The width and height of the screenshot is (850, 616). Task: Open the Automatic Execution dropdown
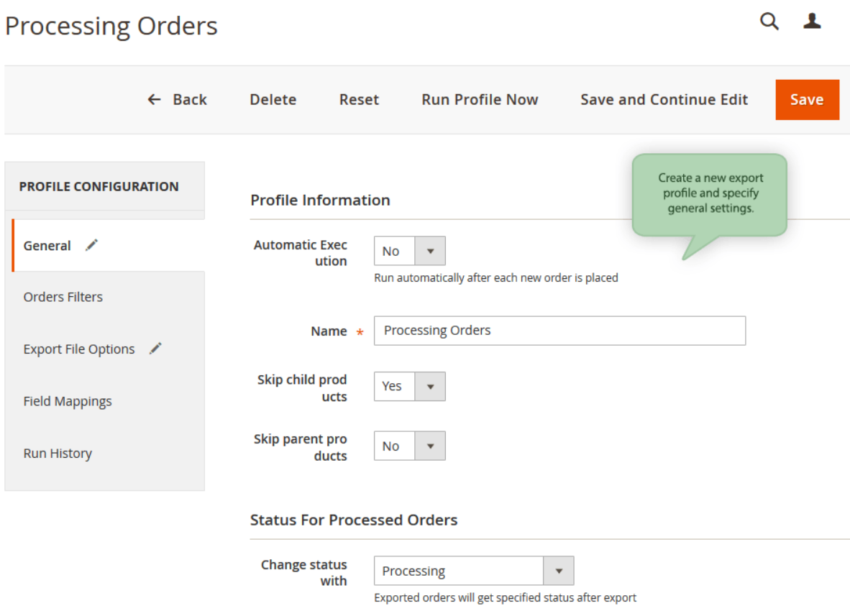click(x=409, y=251)
